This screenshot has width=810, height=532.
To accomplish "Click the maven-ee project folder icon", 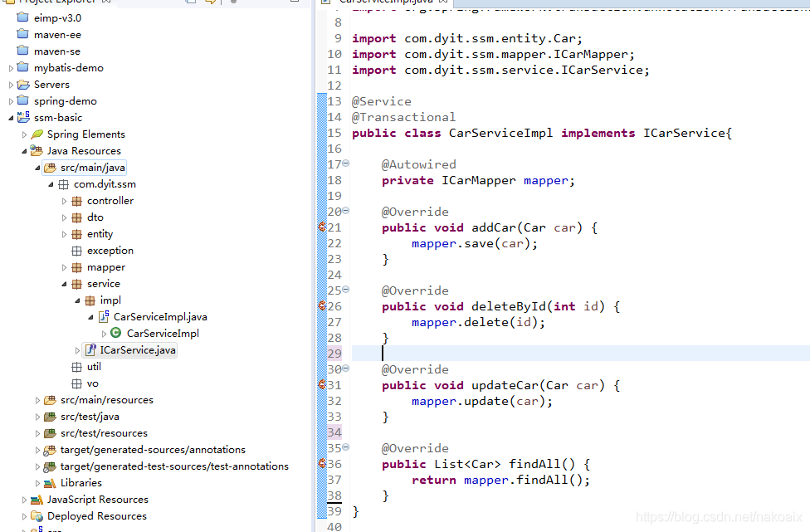I will click(x=22, y=34).
